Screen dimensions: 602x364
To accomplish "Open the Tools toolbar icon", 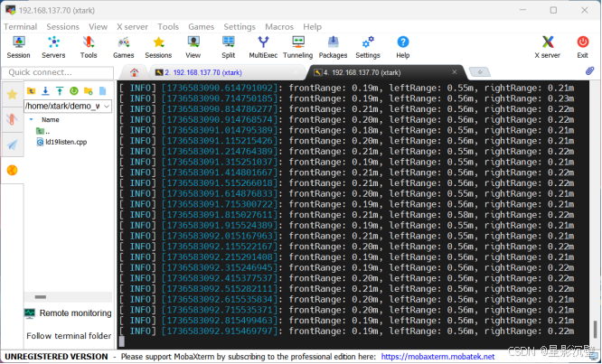I will [x=89, y=47].
